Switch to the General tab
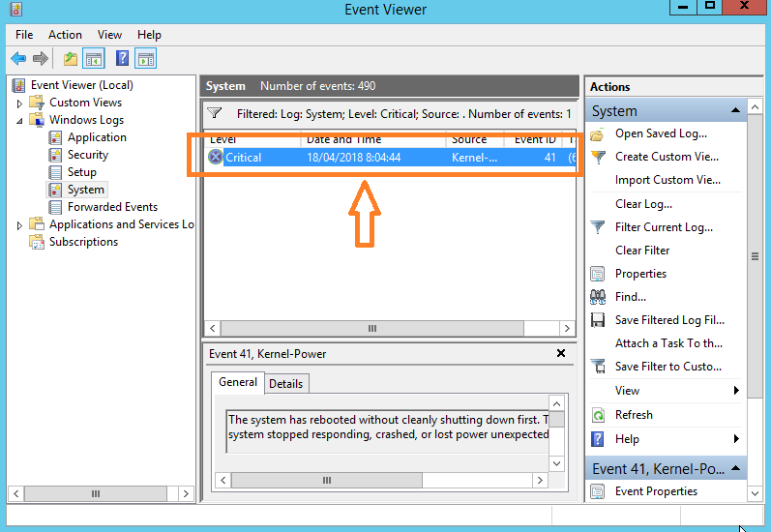Screen dimensions: 771x532 (238, 382)
